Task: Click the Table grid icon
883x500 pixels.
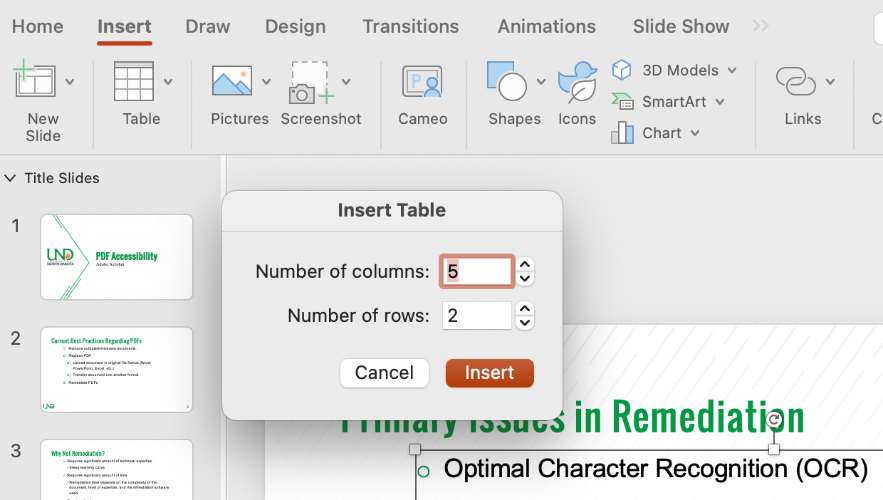Action: [x=133, y=81]
